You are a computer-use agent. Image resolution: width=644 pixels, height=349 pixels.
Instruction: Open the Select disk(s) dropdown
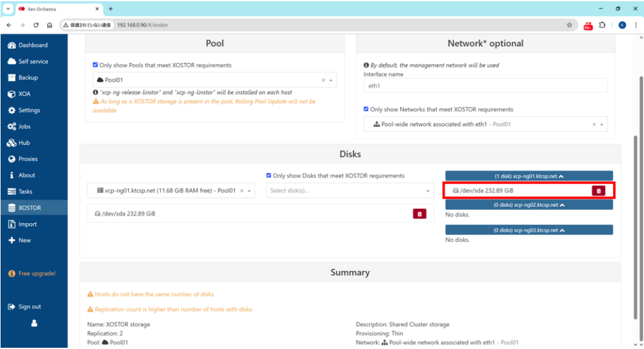click(x=350, y=191)
